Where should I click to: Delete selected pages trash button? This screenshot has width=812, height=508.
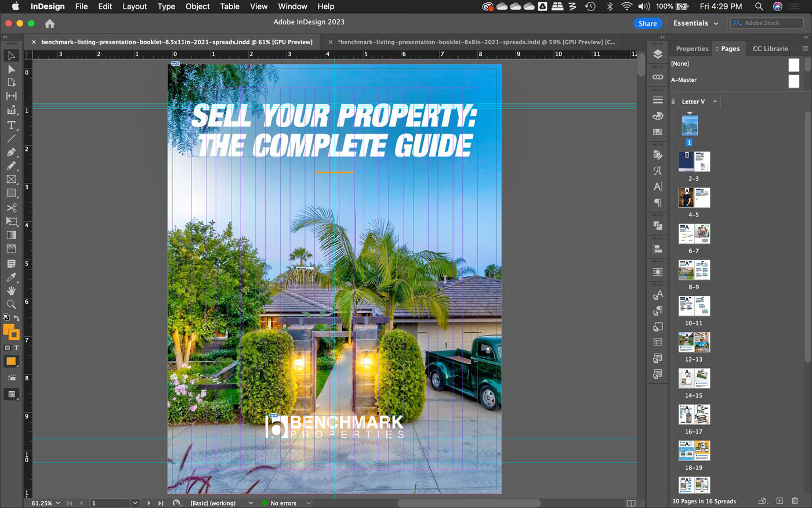click(x=795, y=500)
